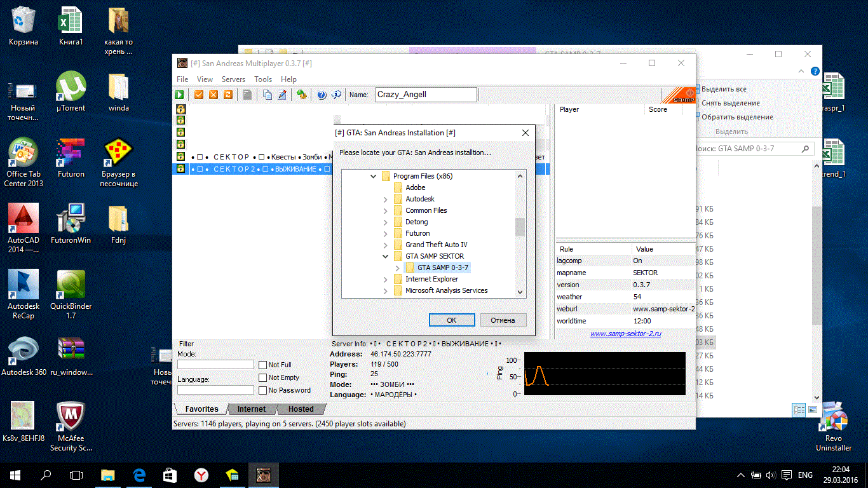This screenshot has width=868, height=488.
Task: Select the µTorrent desktop shortcut
Action: [x=71, y=92]
